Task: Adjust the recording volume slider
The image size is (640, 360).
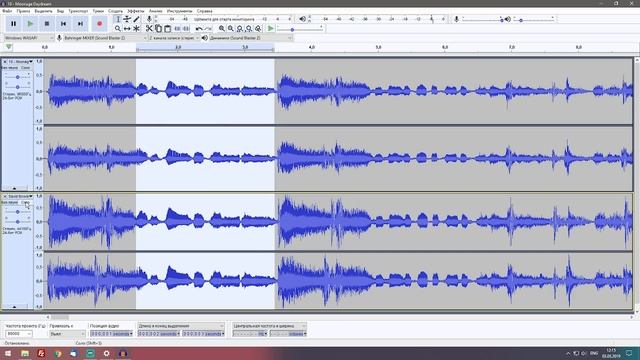Action: 483,19
